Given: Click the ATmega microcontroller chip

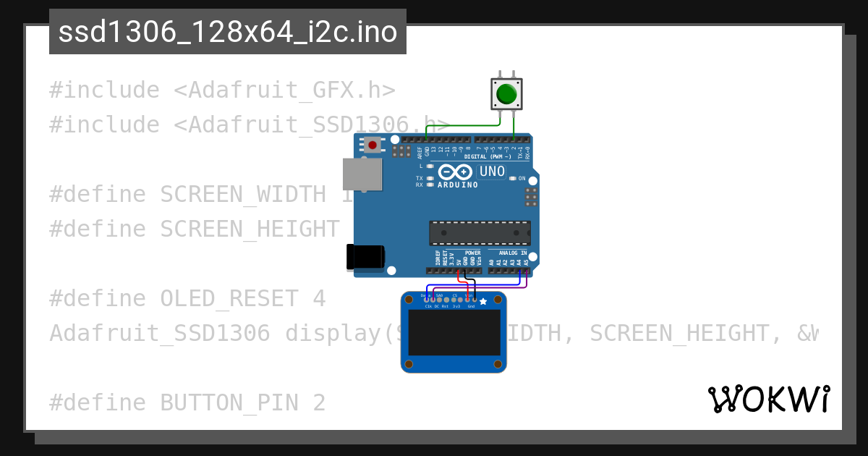Looking at the screenshot, I should click(480, 233).
